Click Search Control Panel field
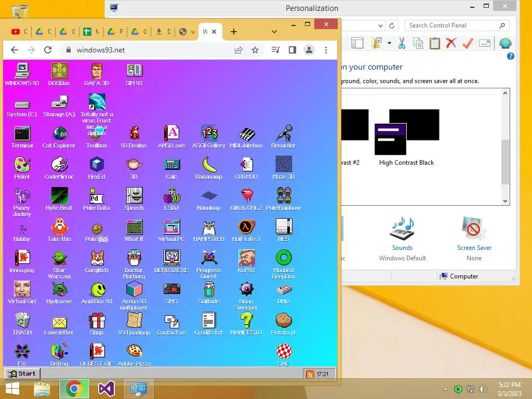 pos(457,25)
